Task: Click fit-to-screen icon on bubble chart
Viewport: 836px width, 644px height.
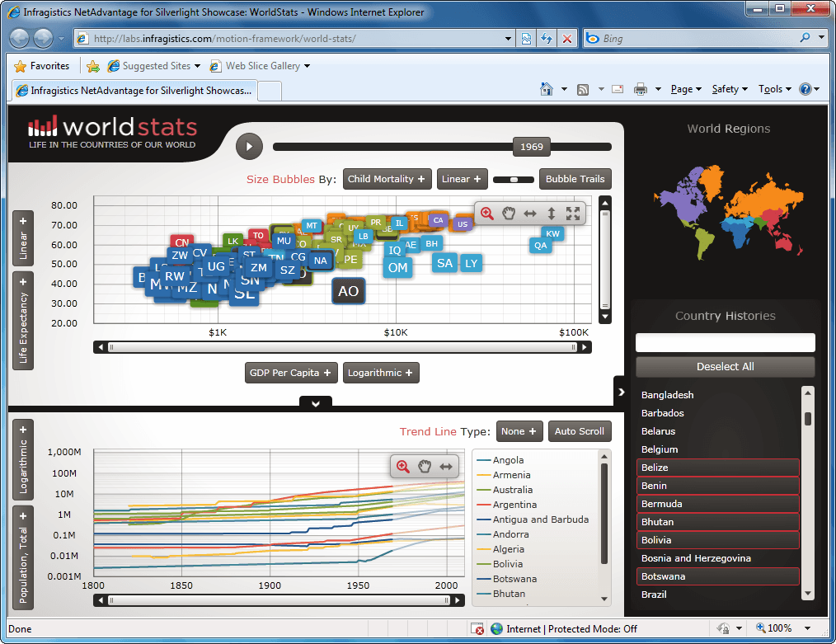Action: (x=573, y=214)
